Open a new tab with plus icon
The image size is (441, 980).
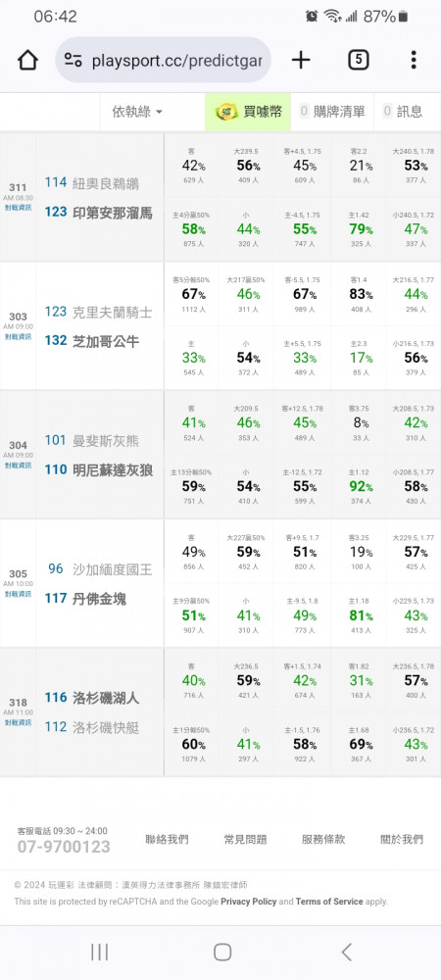click(301, 60)
